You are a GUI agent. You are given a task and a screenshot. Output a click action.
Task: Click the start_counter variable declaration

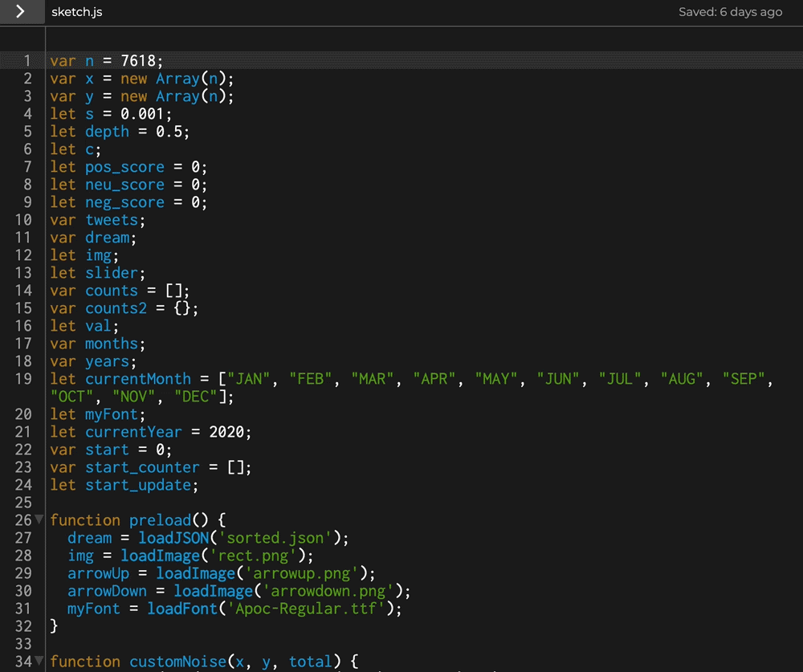tap(142, 467)
